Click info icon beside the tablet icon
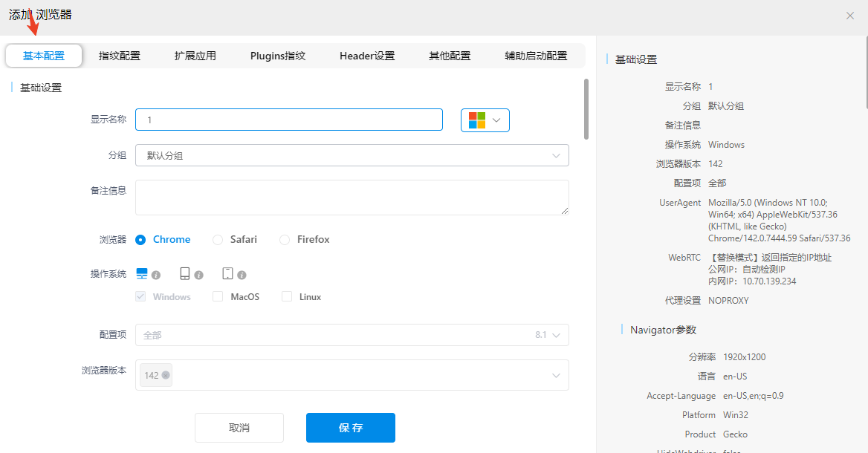 point(242,276)
